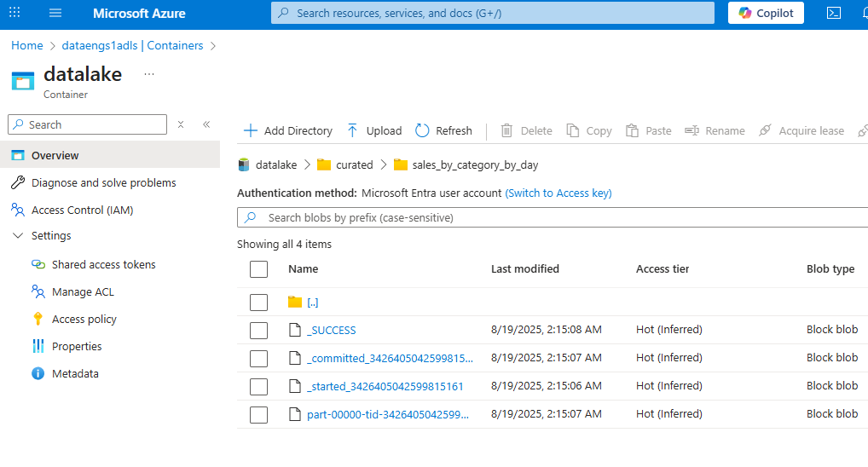
Task: Check the [..] parent folder row
Action: pos(258,303)
